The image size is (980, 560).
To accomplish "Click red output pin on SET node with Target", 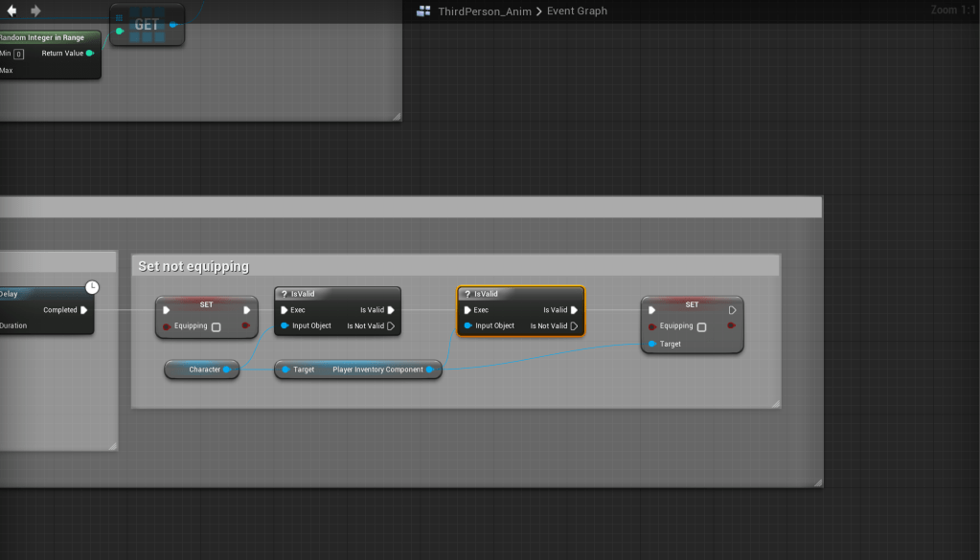I will 731,325.
